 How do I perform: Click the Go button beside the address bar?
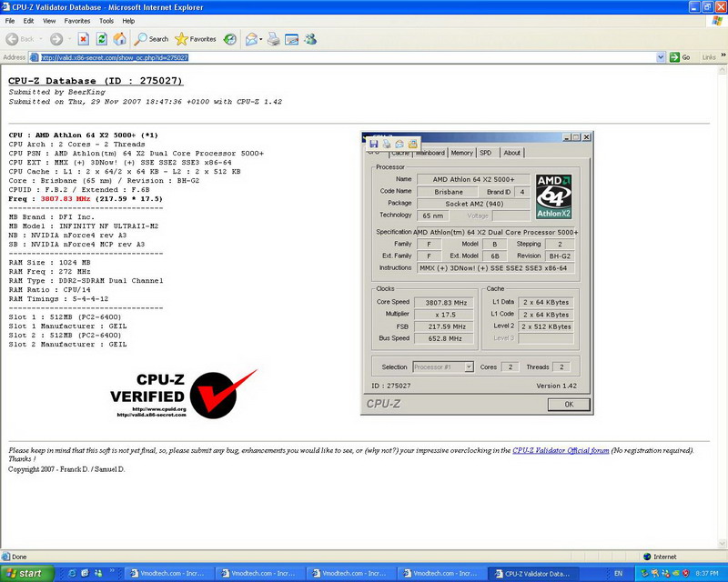click(x=680, y=57)
